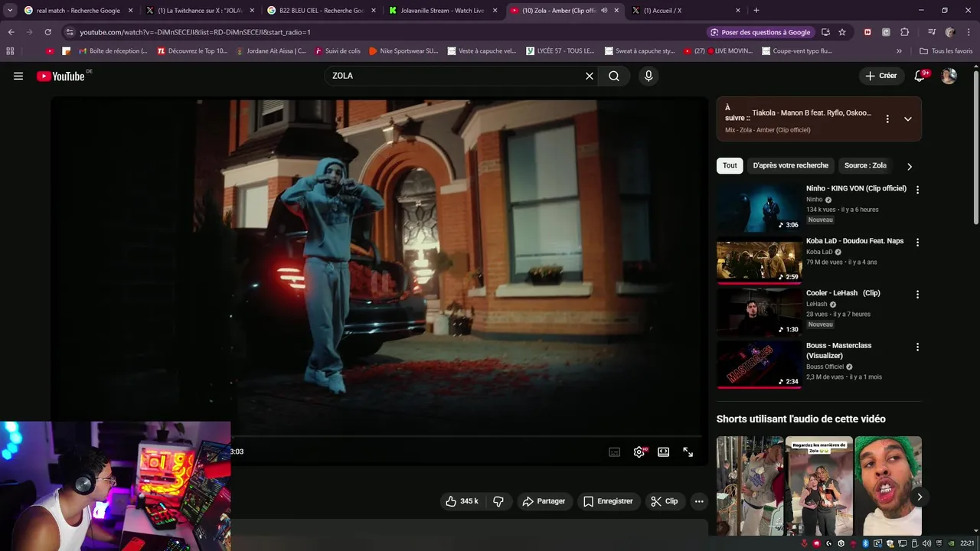Click the video progress bar

(x=467, y=436)
